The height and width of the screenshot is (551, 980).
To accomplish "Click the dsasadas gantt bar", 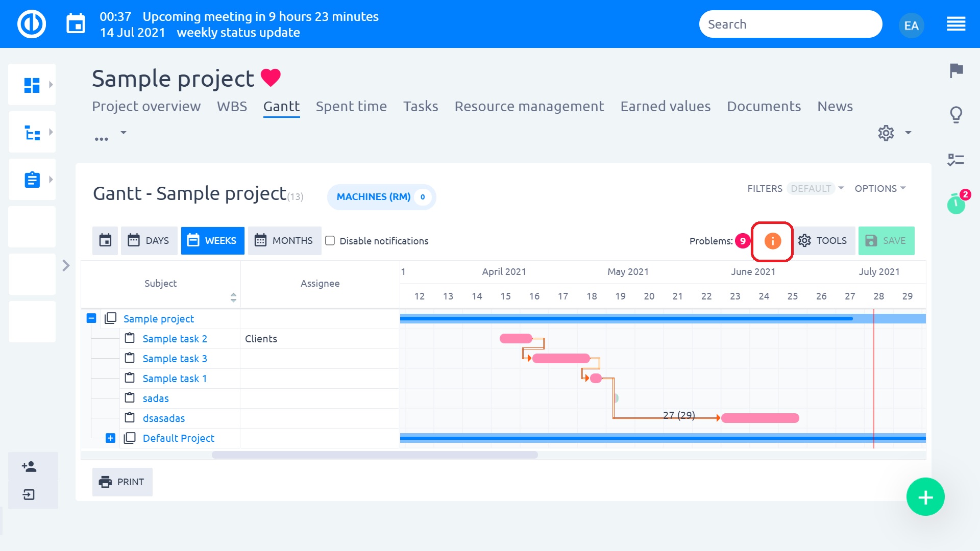I will pyautogui.click(x=760, y=418).
